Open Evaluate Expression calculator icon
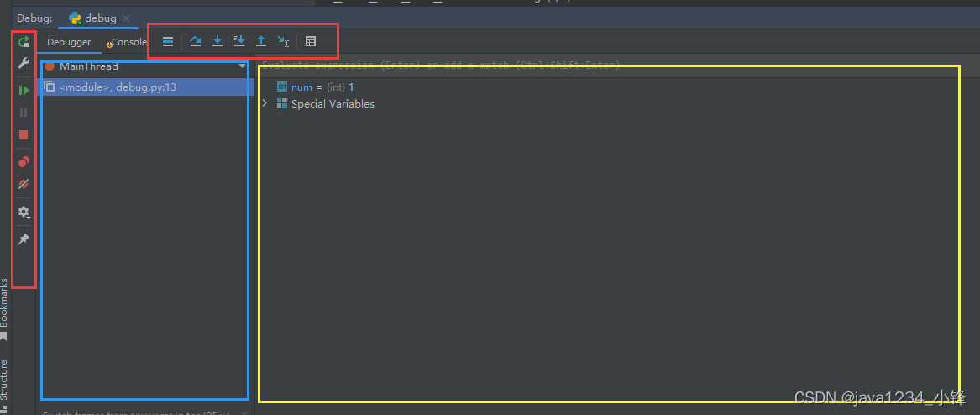 pos(311,42)
